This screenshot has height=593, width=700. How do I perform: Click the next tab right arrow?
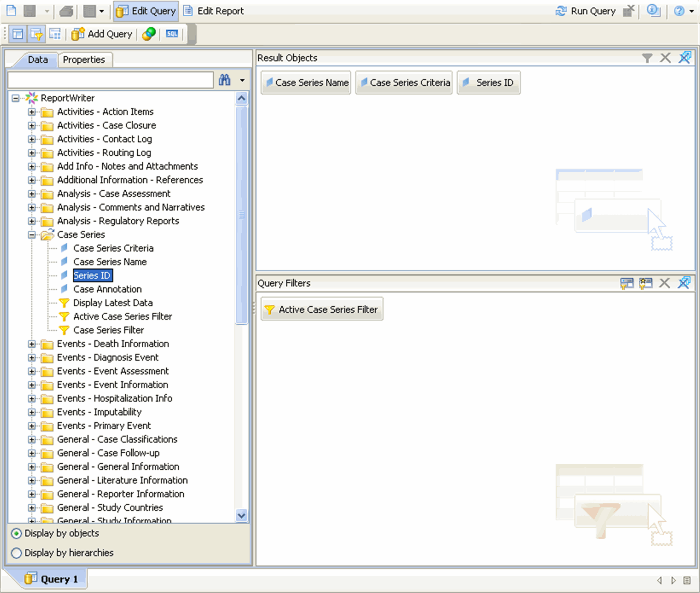pos(674,580)
